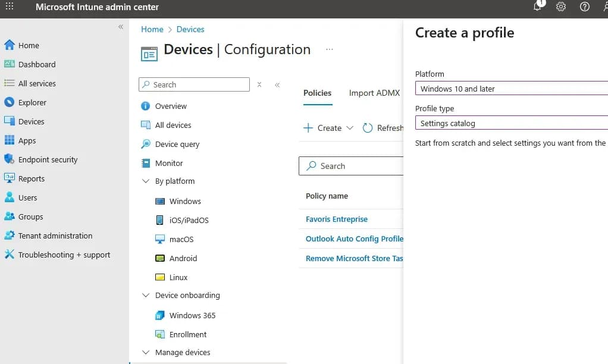Switch to the Import ADMX tab
The image size is (608, 364).
click(374, 93)
